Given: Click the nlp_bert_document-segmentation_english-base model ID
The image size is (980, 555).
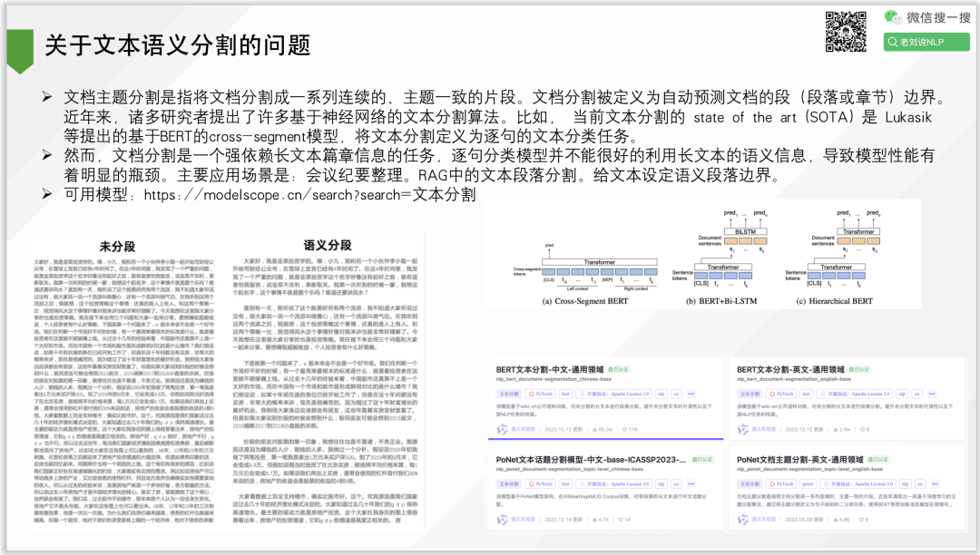Looking at the screenshot, I should (794, 379).
